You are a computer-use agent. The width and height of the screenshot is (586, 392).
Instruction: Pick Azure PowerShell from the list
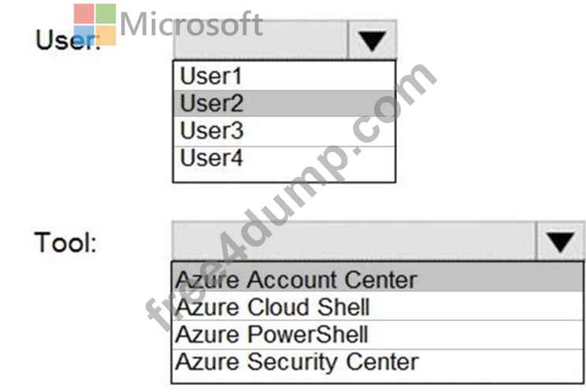tap(377, 334)
